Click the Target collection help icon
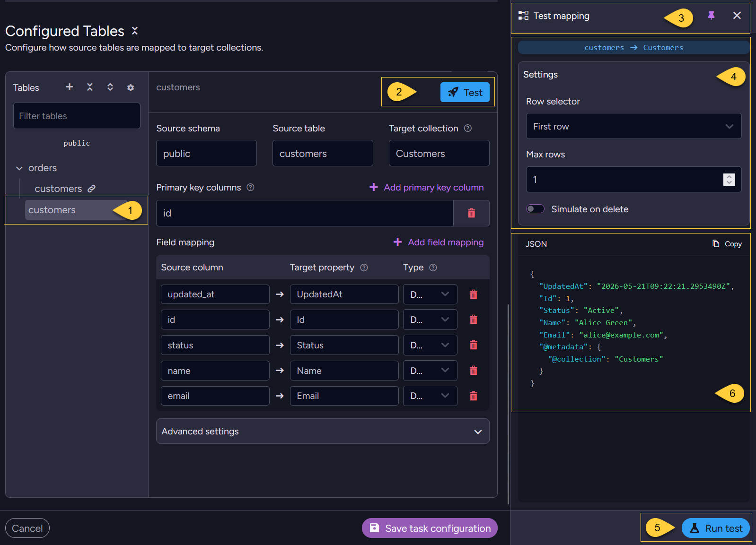The height and width of the screenshot is (545, 756). (468, 128)
